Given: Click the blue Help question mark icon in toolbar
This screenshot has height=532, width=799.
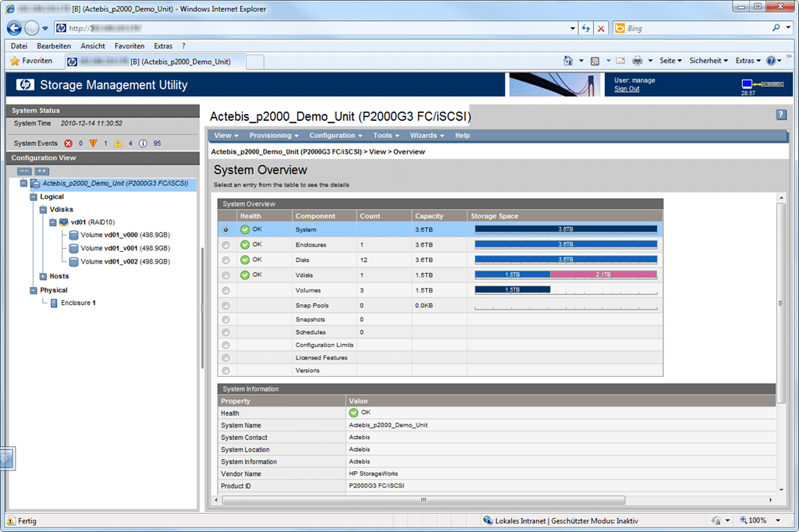Looking at the screenshot, I should click(771, 61).
